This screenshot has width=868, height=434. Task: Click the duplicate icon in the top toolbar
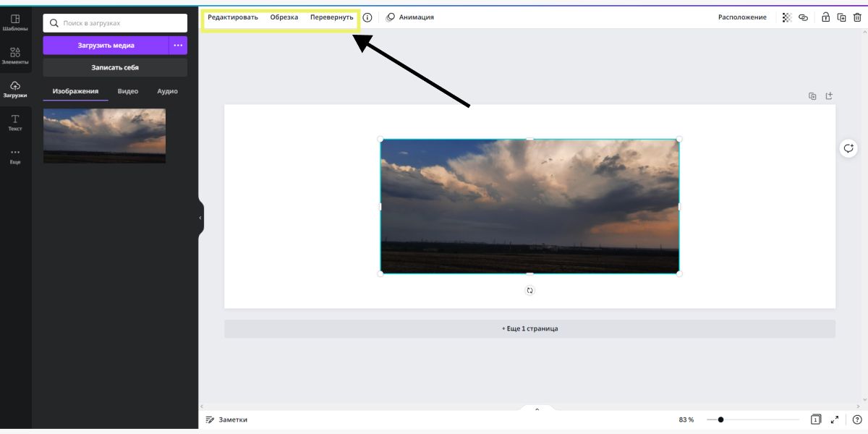tap(841, 17)
